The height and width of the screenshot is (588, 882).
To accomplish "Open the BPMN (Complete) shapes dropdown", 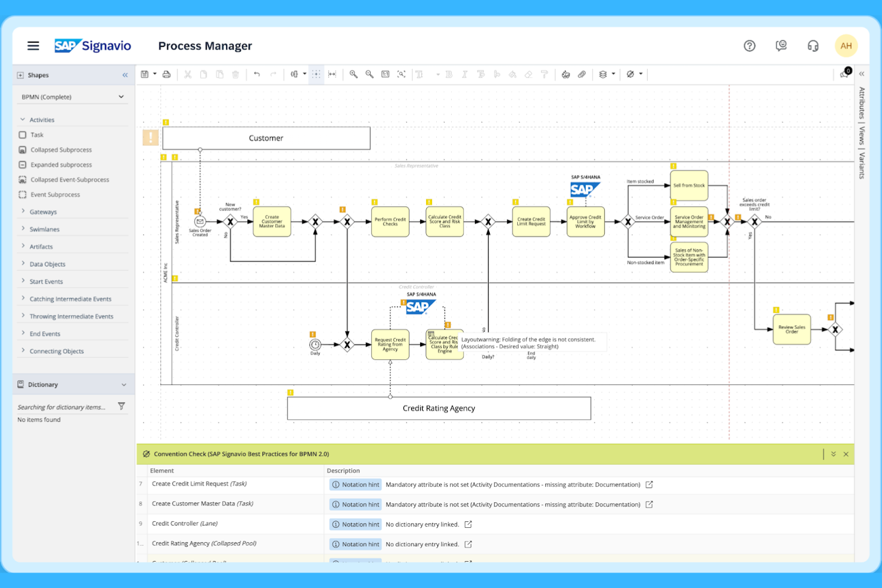I will (72, 96).
